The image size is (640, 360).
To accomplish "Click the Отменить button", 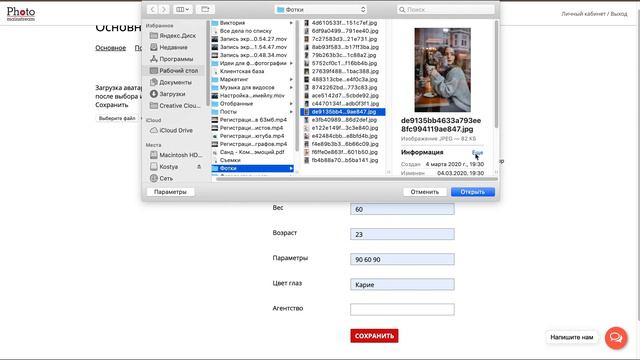I will click(424, 192).
